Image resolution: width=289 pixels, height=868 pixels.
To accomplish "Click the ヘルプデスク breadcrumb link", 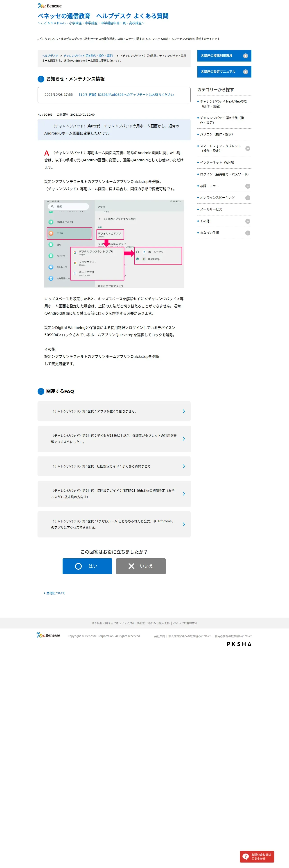I will pos(50,56).
